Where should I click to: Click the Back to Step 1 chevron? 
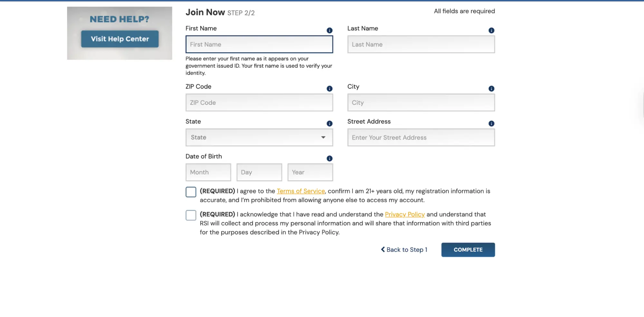383,249
